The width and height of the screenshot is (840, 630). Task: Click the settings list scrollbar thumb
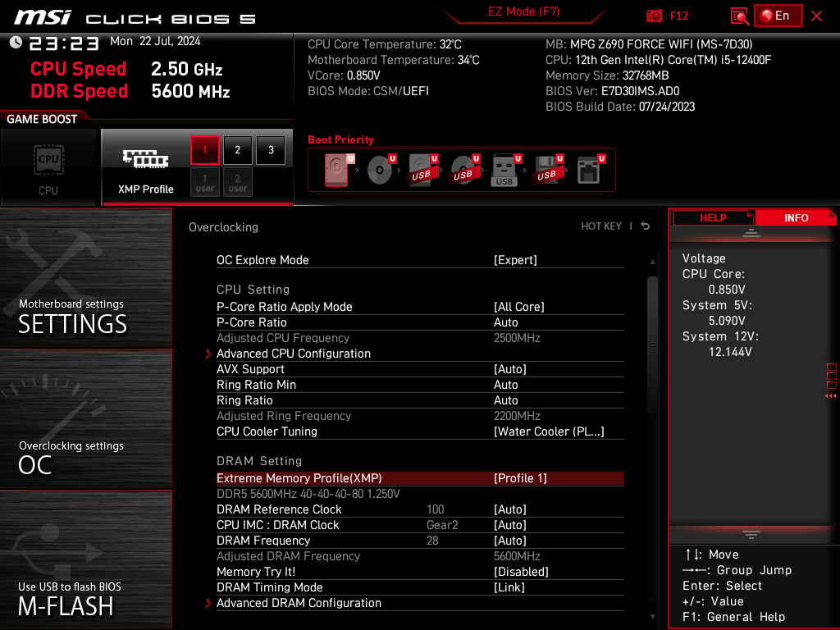(652, 345)
